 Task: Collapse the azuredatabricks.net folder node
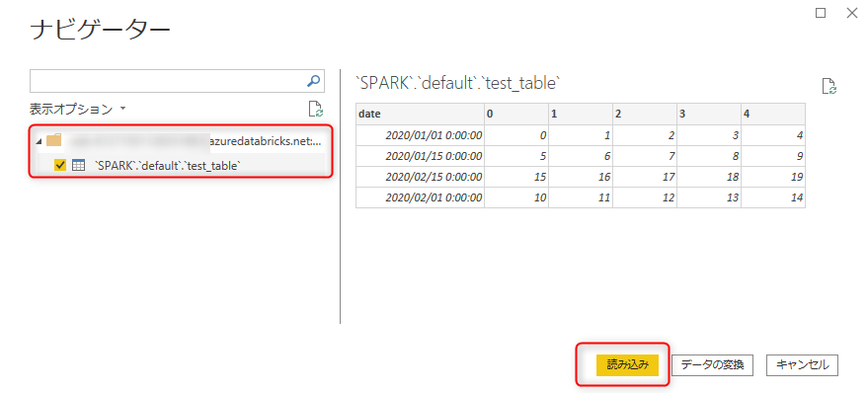pyautogui.click(x=39, y=141)
